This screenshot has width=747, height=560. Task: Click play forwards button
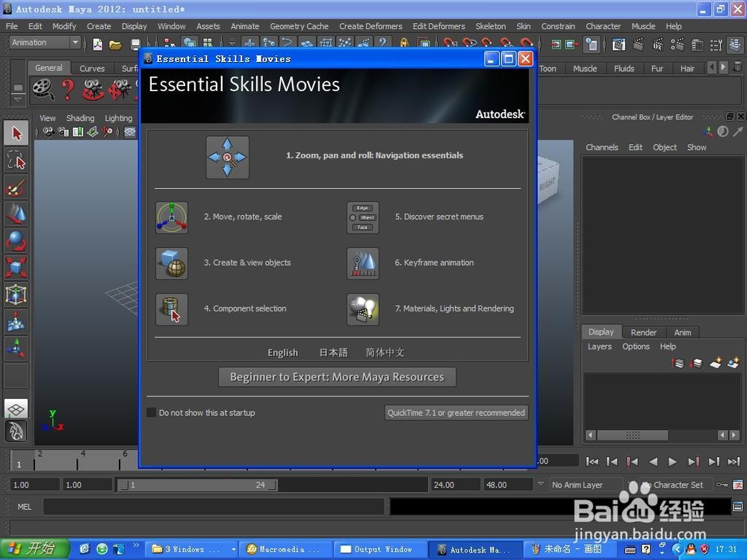click(672, 461)
